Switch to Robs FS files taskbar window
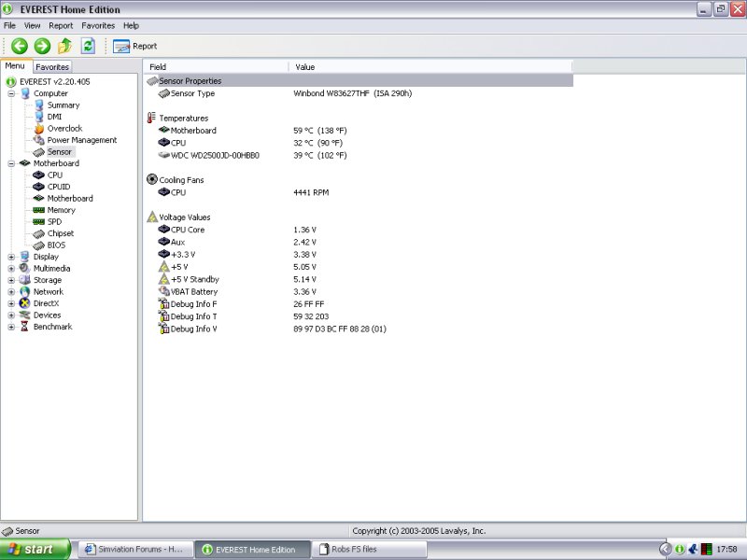 [355, 550]
